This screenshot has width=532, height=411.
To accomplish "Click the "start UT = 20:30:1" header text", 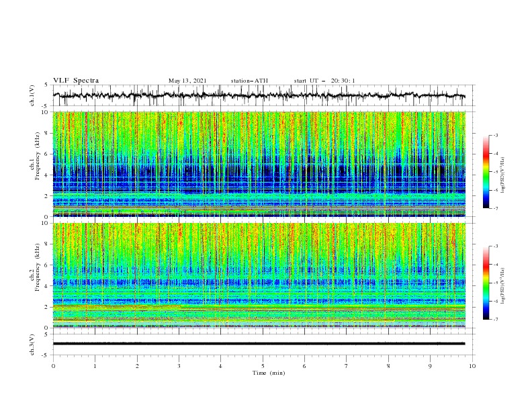I will [x=324, y=81].
